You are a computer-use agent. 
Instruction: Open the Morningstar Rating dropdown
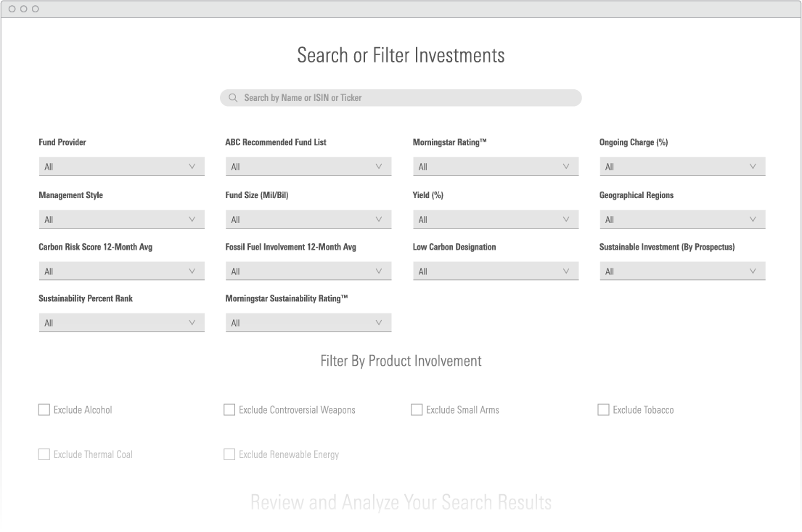pos(495,167)
